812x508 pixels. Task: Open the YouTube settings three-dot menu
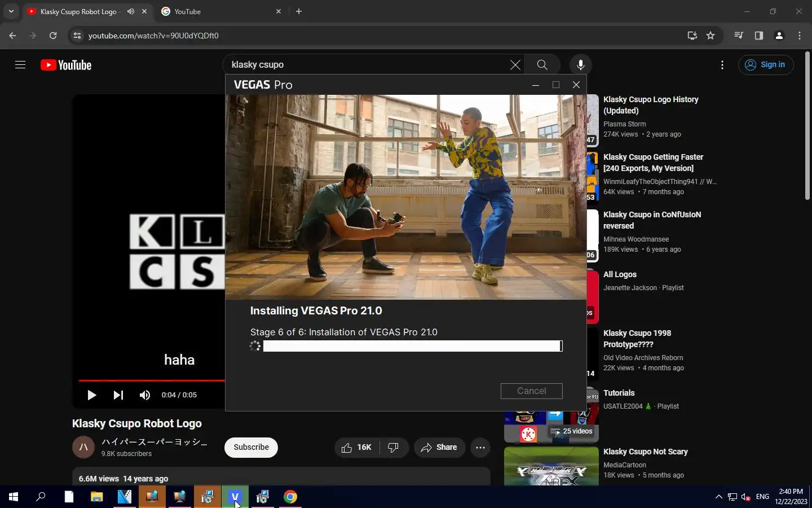pos(722,65)
